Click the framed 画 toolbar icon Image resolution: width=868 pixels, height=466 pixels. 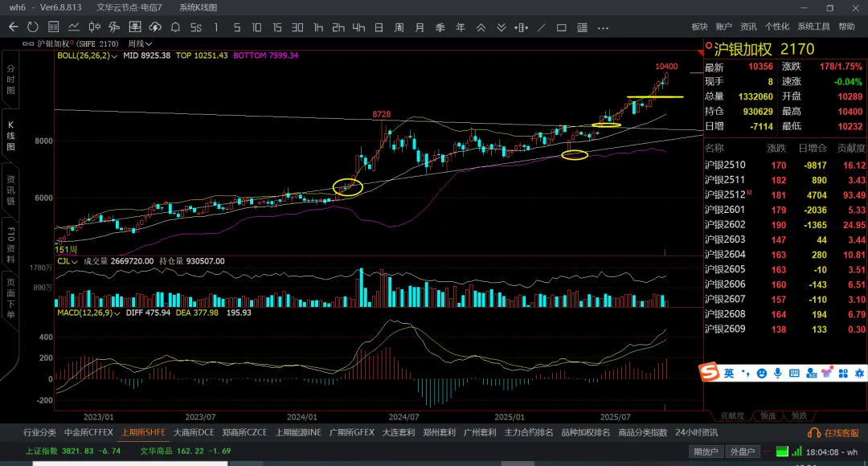coord(134,27)
